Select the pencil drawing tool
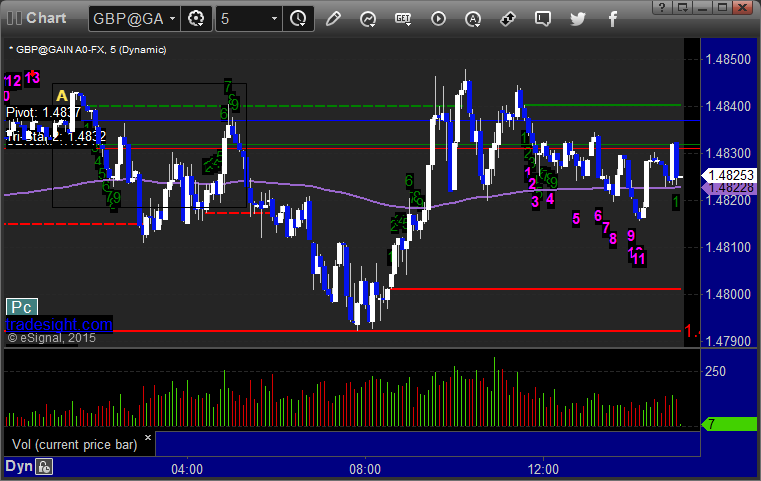This screenshot has width=761, height=481. (333, 19)
